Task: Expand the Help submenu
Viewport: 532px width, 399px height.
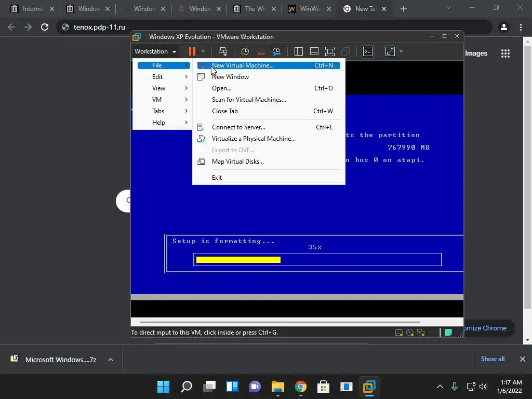Action: [164, 123]
